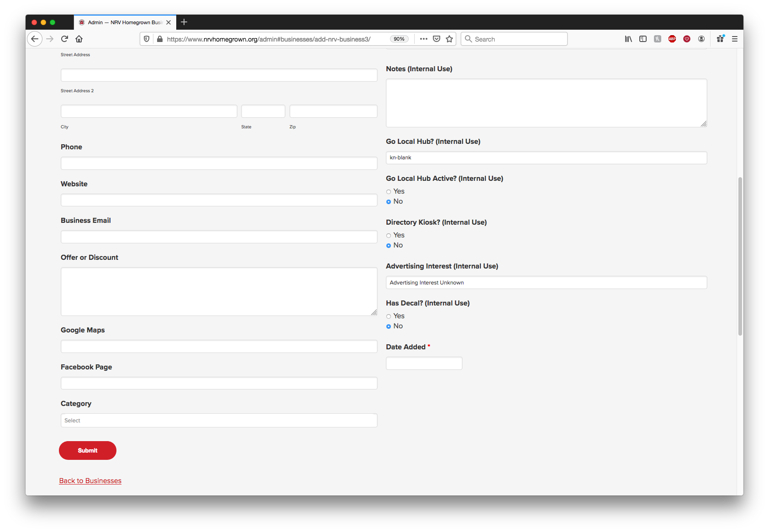Focus the Website input field
Image resolution: width=769 pixels, height=532 pixels.
click(x=219, y=200)
